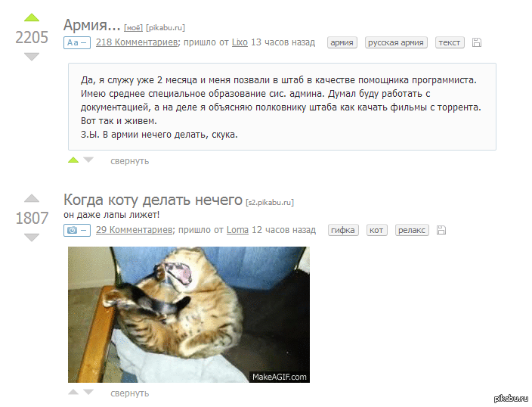Image resolution: width=532 pixels, height=407 pixels.
Task: Open 29 Комментариев link
Action: point(134,230)
